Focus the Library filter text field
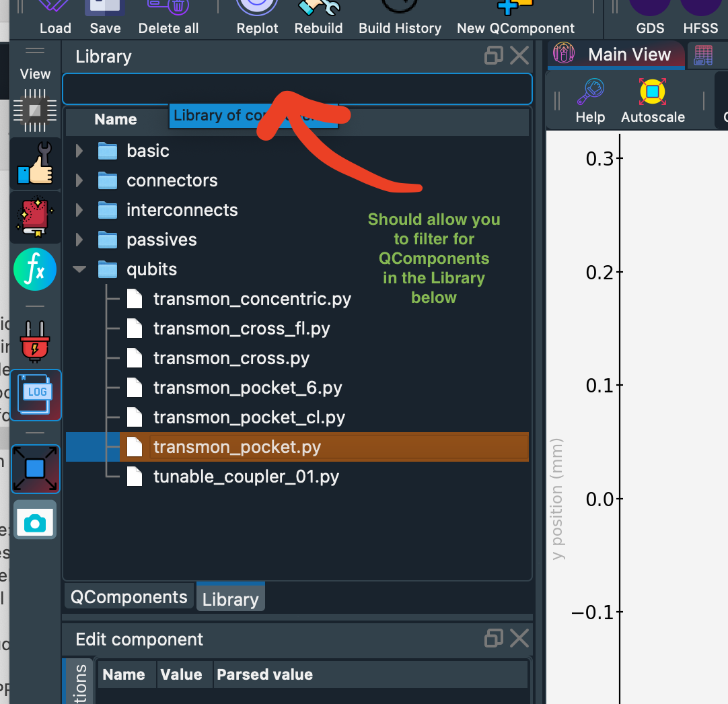 297,89
